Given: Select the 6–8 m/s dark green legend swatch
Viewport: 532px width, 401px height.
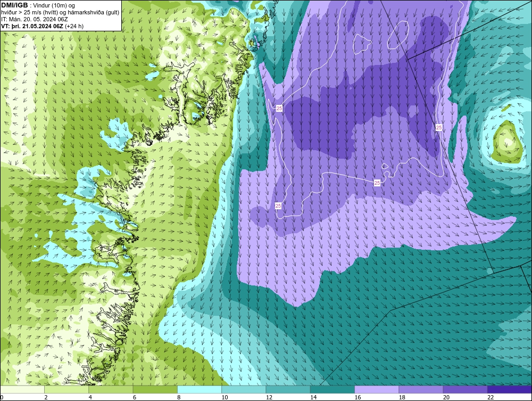Looking at the screenshot, I should (x=155, y=389).
